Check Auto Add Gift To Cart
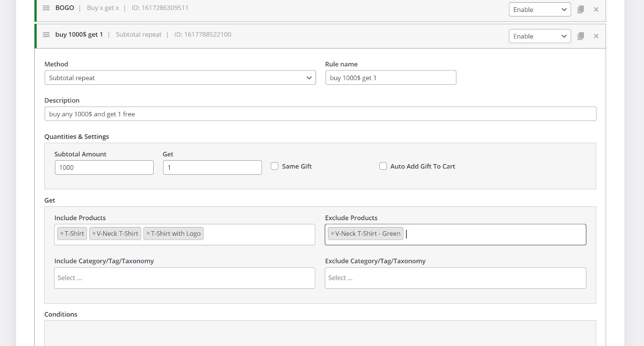 383,166
